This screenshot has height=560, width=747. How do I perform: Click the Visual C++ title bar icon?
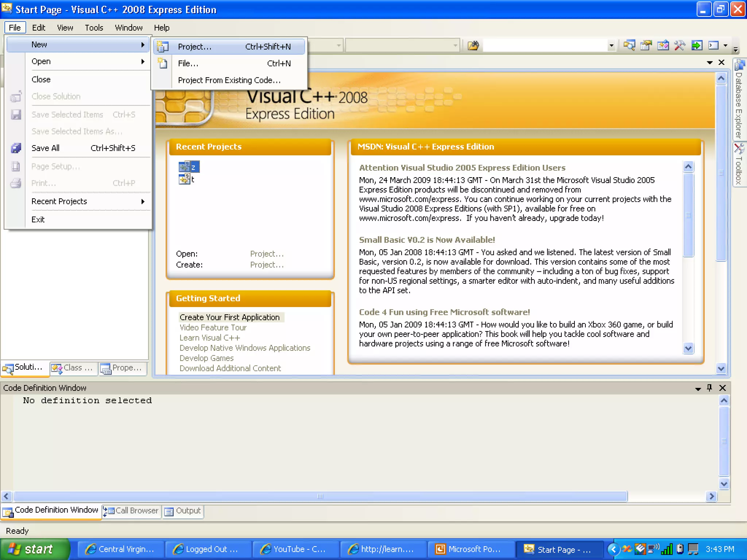pos(7,9)
